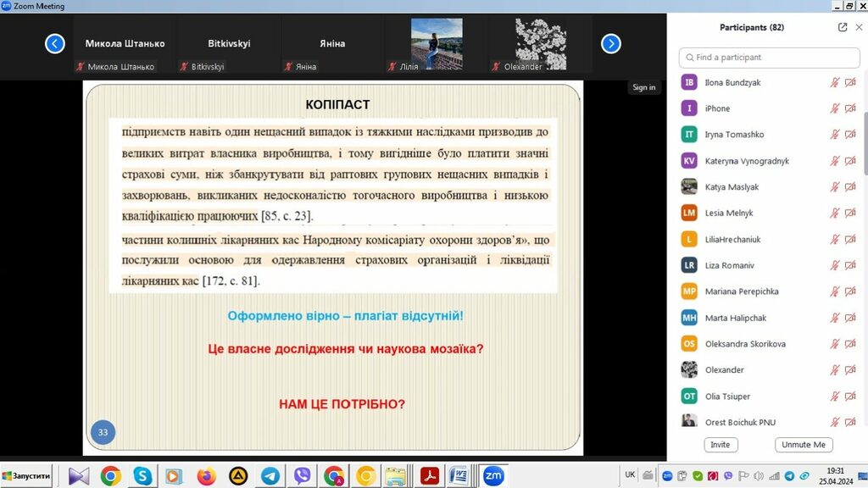Click the Sign in label
Viewport: 868px width, 488px height.
[643, 87]
